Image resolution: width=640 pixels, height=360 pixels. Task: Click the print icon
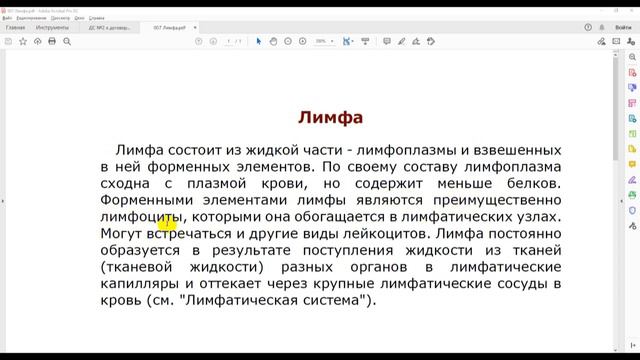click(52, 41)
